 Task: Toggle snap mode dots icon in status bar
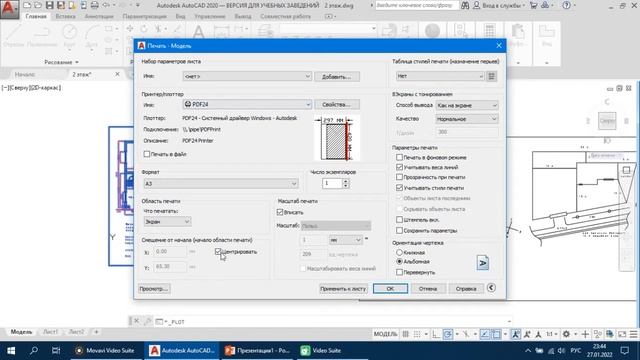pos(417,334)
